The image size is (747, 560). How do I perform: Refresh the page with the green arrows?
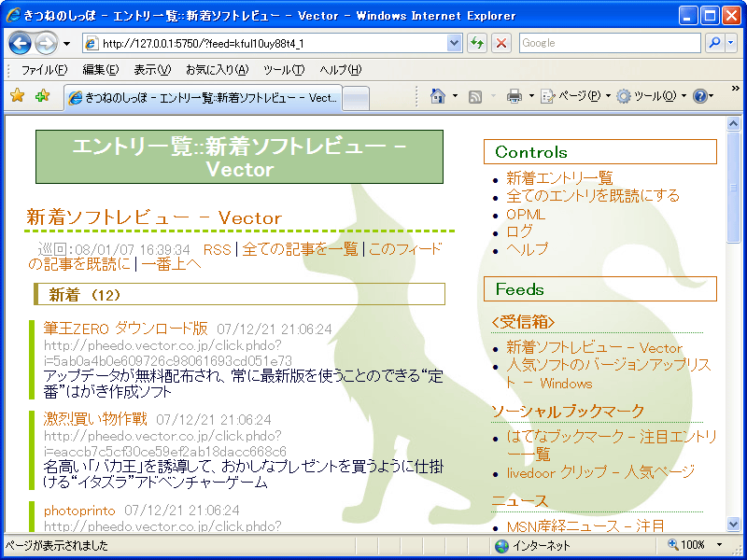[x=477, y=44]
